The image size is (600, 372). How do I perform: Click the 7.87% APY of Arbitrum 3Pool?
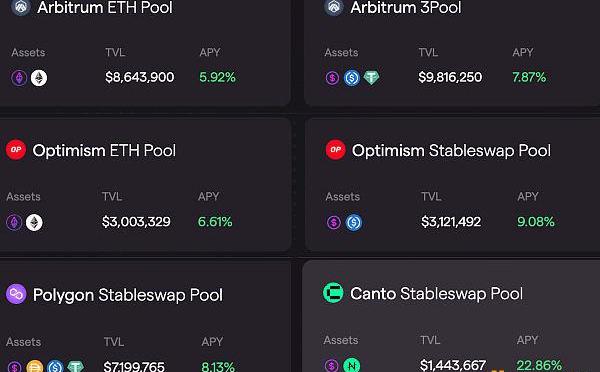529,77
